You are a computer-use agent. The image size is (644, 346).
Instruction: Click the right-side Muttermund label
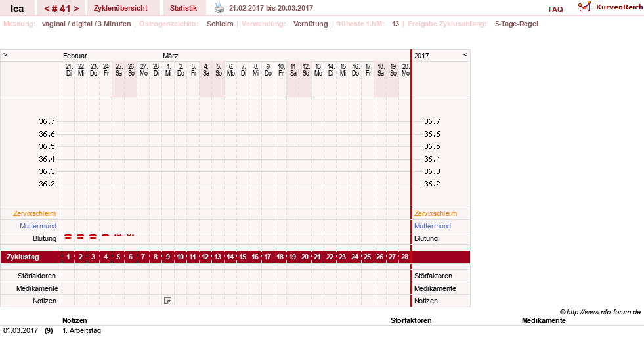click(x=433, y=226)
